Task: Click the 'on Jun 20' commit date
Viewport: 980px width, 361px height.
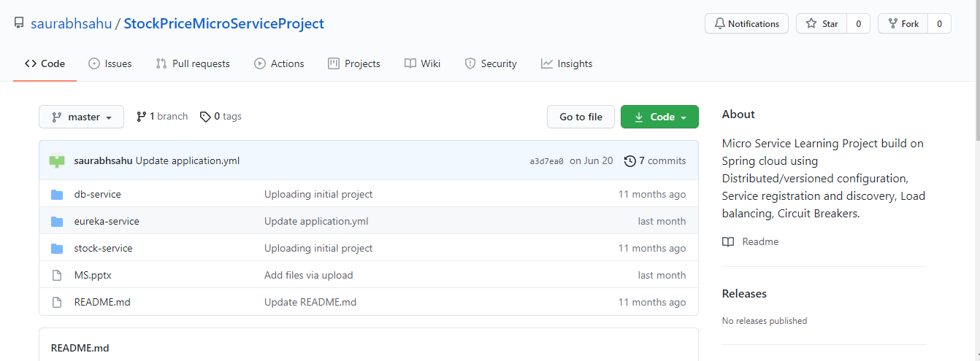Action: 592,161
